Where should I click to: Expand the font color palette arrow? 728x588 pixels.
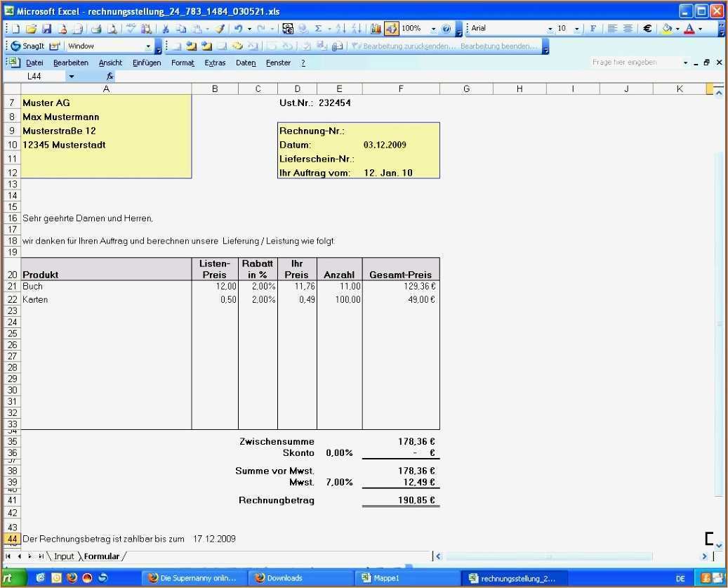[700, 29]
